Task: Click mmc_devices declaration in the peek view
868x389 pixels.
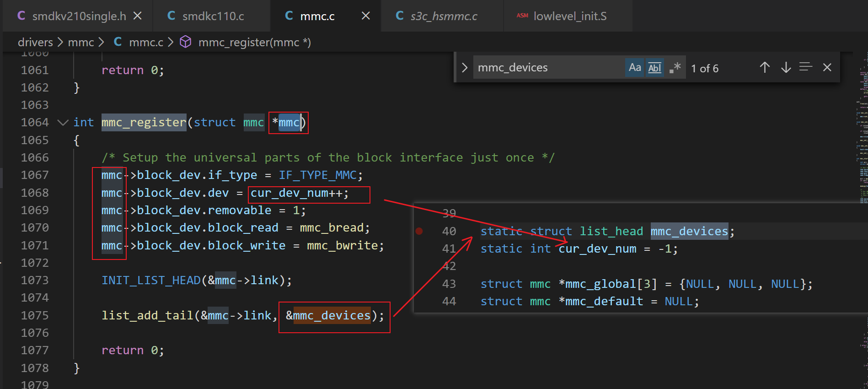Action: coord(689,232)
